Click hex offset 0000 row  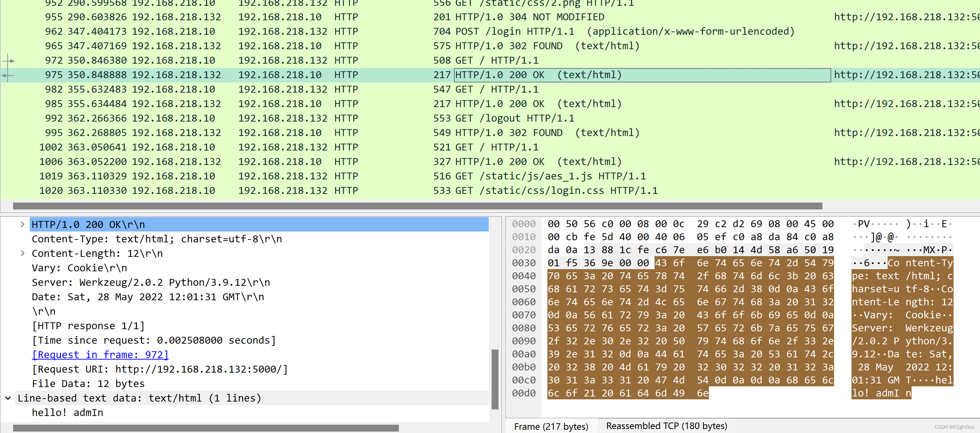(x=523, y=224)
